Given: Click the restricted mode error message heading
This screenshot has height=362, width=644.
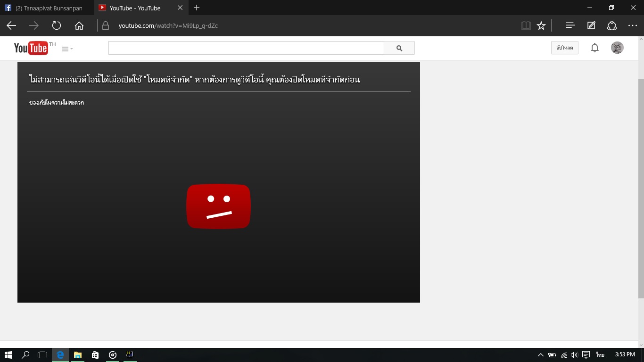Looking at the screenshot, I should 194,79.
